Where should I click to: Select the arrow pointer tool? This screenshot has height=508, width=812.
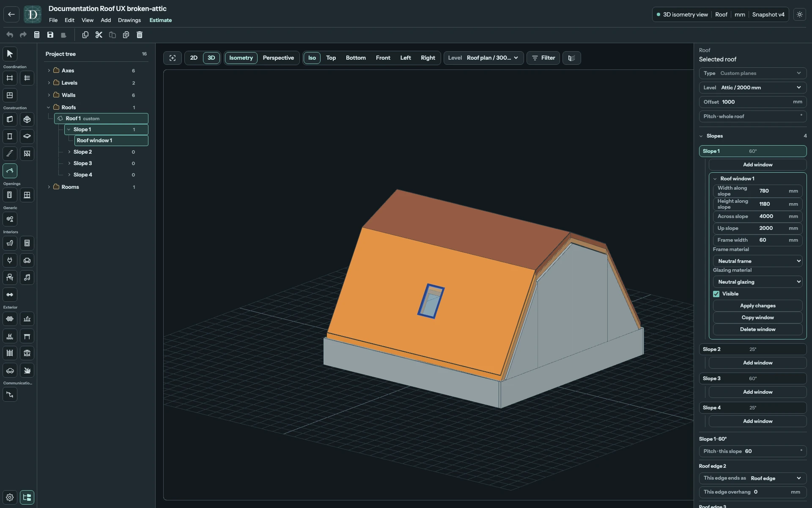point(10,54)
